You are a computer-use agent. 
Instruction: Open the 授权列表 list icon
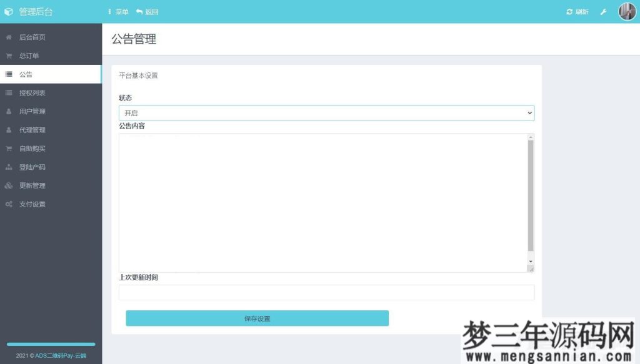coord(7,92)
